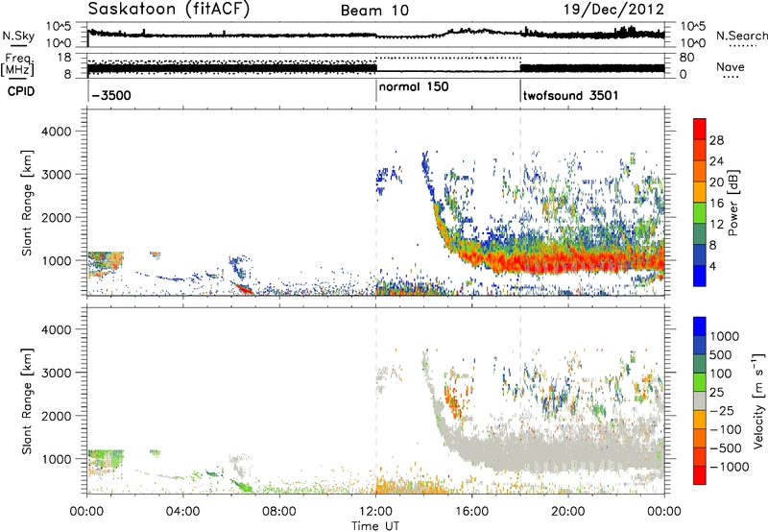Click the Saskatoon (fitACF) title
768x532 pixels.
pos(169,10)
